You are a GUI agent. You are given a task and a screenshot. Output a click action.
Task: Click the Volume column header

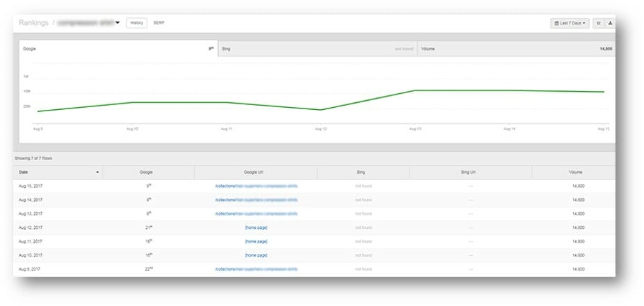coord(574,172)
